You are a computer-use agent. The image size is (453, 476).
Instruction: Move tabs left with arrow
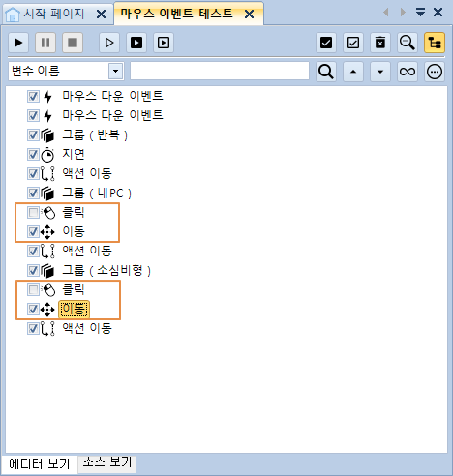pos(386,13)
